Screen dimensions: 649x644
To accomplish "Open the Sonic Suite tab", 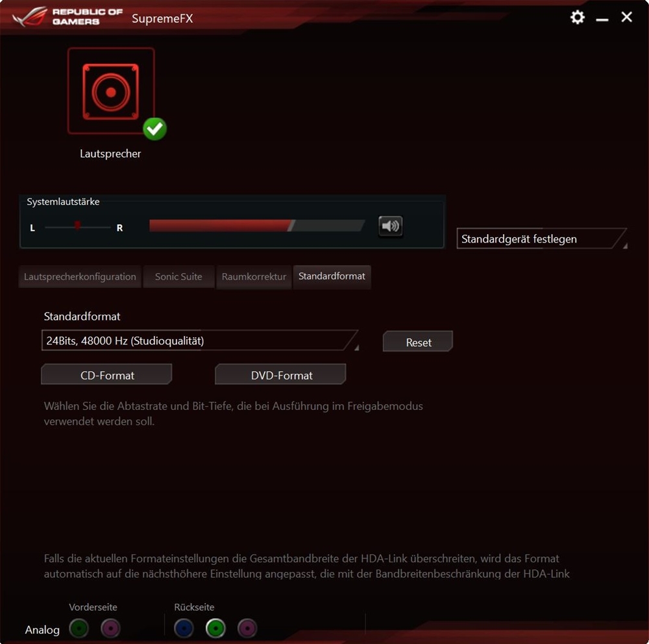I will pos(178,276).
